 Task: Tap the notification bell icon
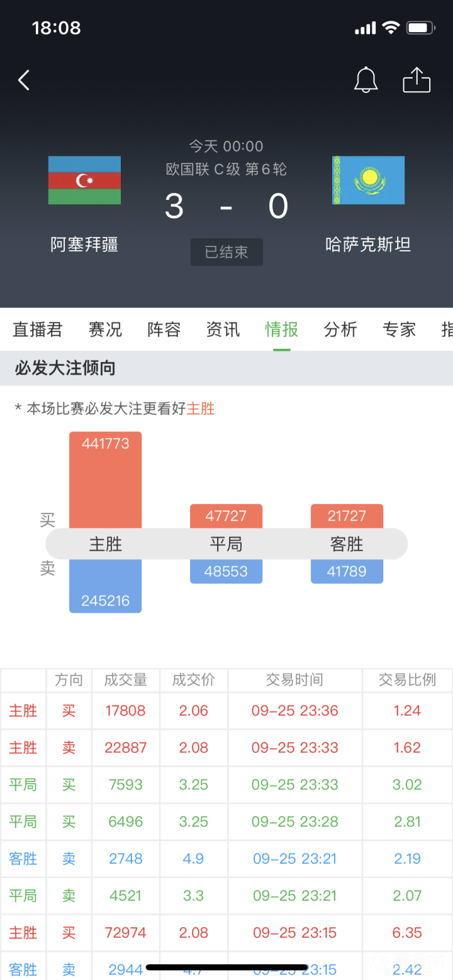[x=366, y=80]
